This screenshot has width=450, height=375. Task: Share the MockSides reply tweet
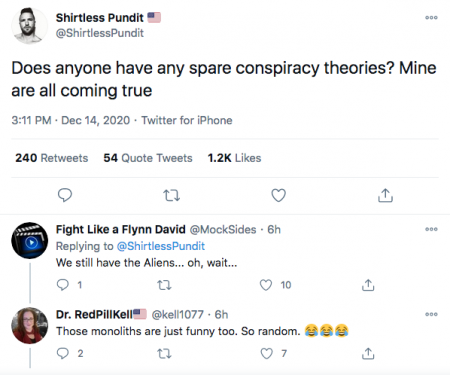[368, 285]
